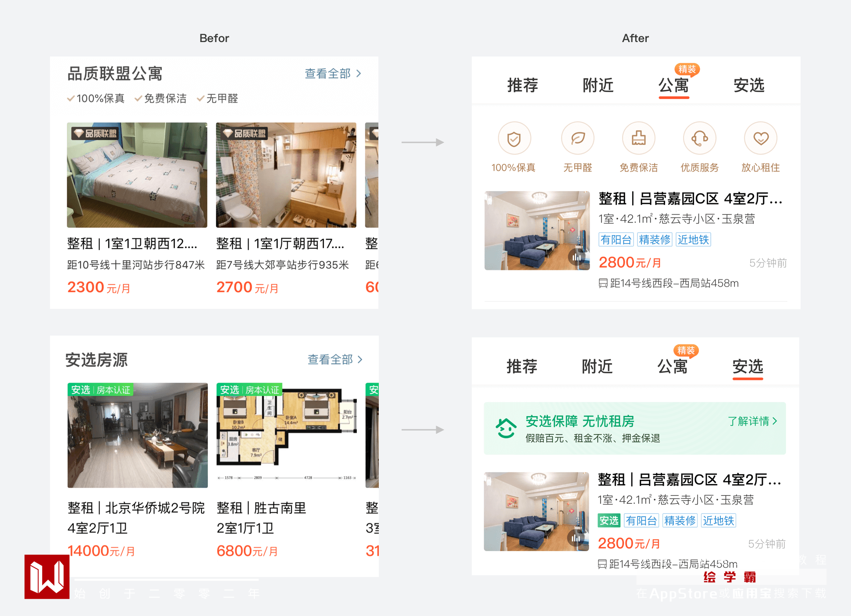Expand 查看全部 in 品质联盟公寓 section

tap(333, 74)
